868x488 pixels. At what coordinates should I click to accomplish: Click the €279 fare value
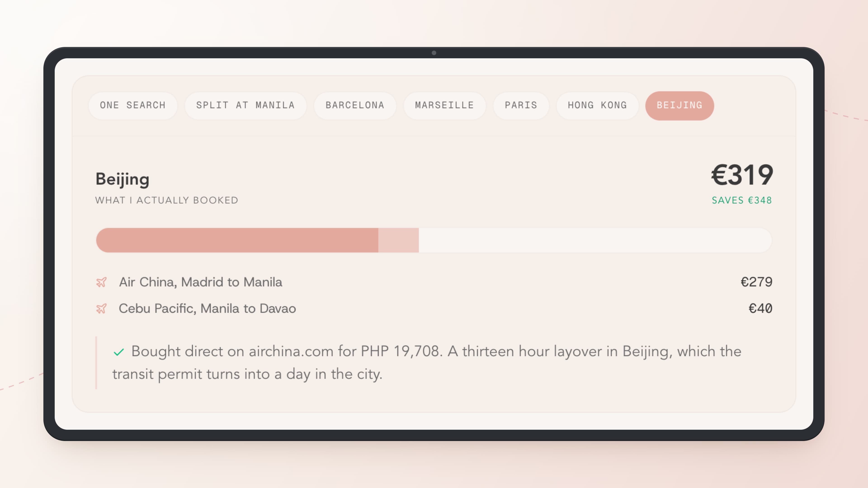click(757, 282)
